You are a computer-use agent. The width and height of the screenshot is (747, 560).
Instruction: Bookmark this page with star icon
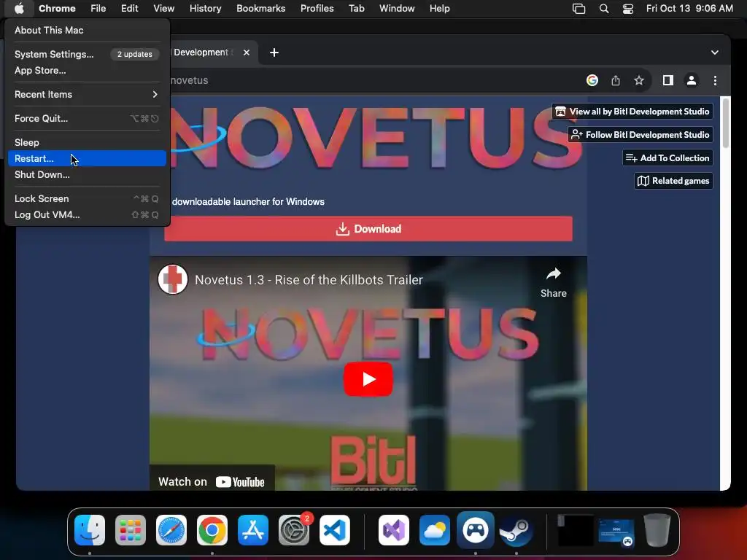(x=639, y=80)
